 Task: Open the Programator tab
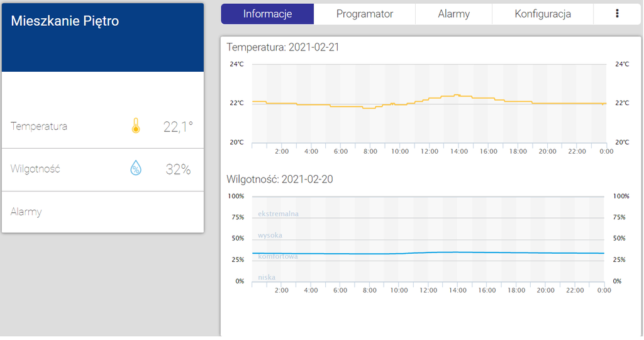[x=365, y=14]
